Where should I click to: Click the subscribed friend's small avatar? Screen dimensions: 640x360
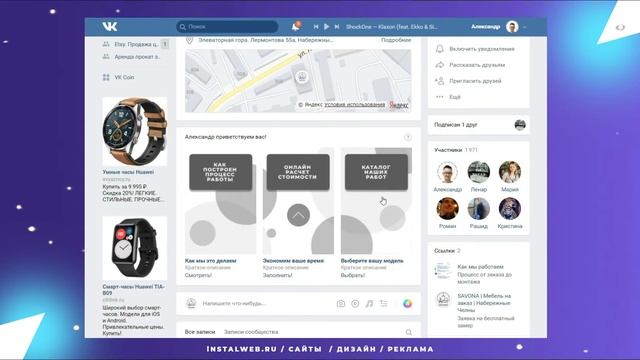pos(520,125)
